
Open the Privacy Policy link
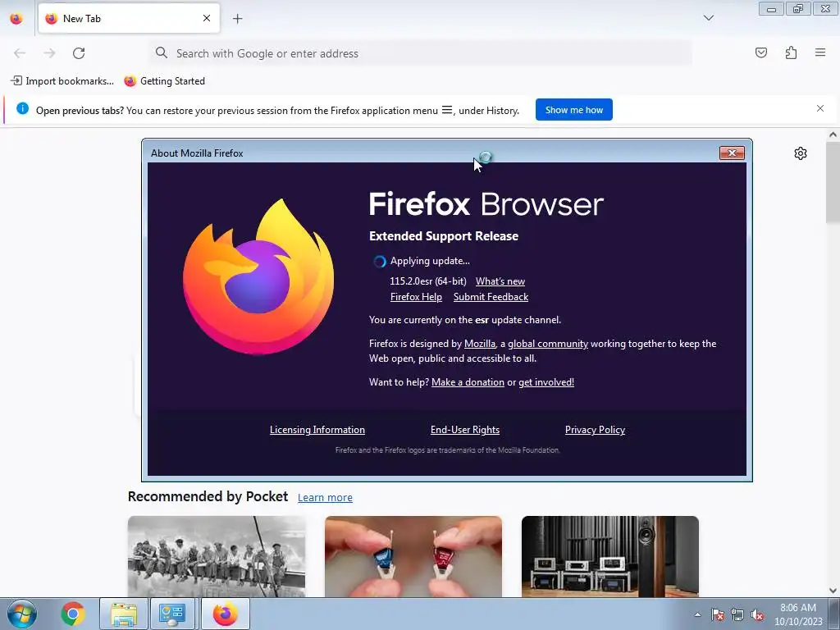click(595, 430)
